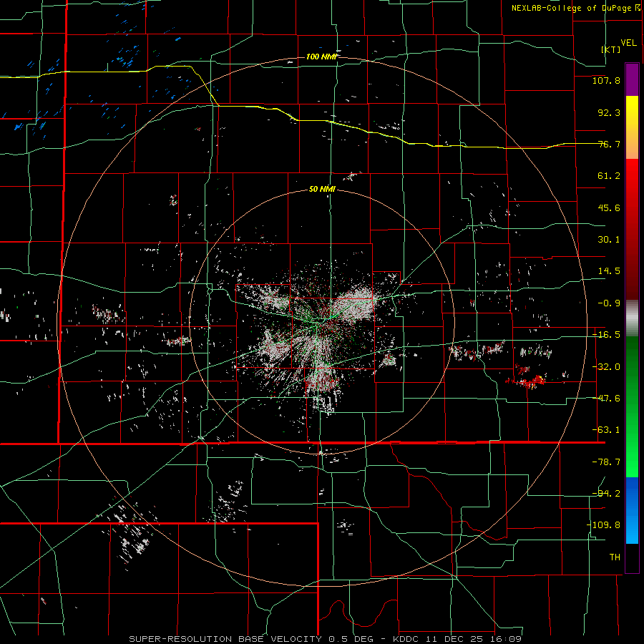Click the 107.8 velocity scale value
Image resolution: width=644 pixels, height=644 pixels.
pyautogui.click(x=606, y=80)
